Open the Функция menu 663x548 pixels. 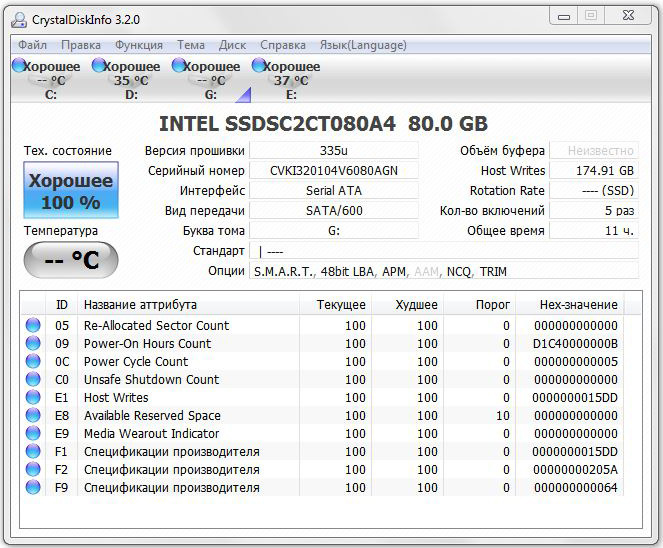(139, 45)
